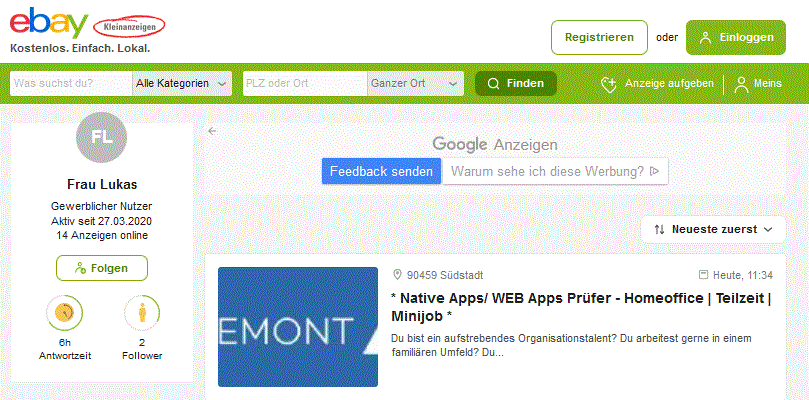Follow Frau Lukas via Folgen button
This screenshot has height=400, width=809.
pyautogui.click(x=102, y=268)
